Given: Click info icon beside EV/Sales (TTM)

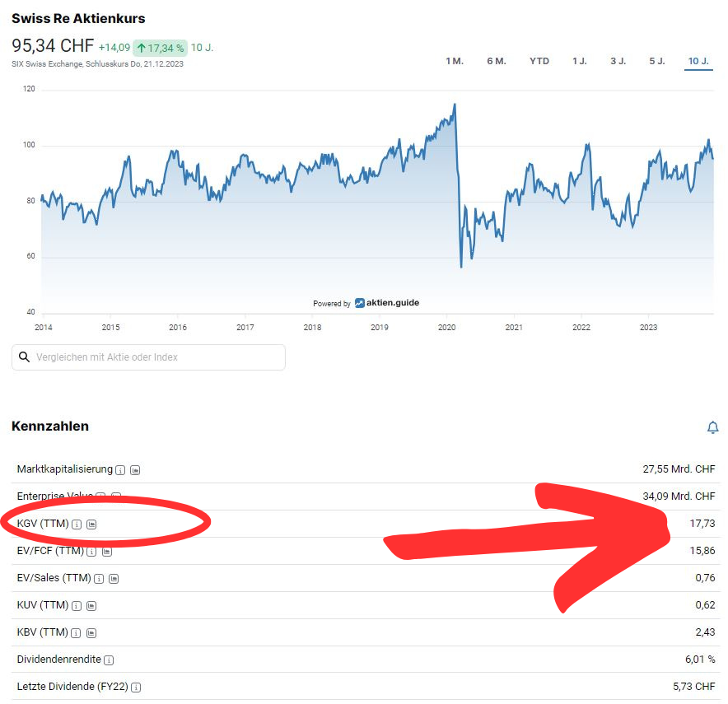Looking at the screenshot, I should pyautogui.click(x=99, y=579).
